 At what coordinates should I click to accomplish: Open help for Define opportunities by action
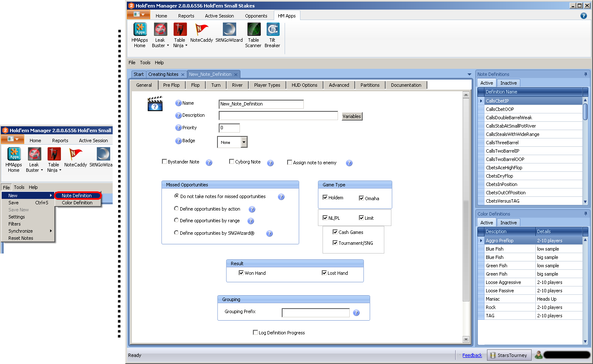[x=252, y=209]
